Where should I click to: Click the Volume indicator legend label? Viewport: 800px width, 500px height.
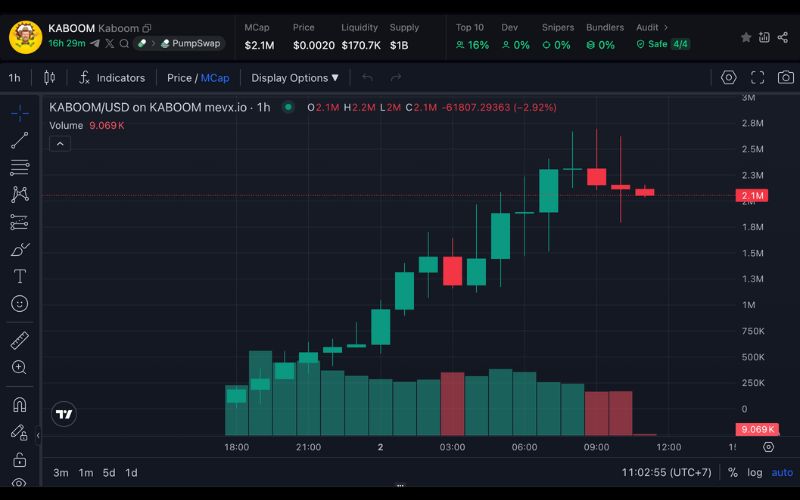tap(66, 126)
